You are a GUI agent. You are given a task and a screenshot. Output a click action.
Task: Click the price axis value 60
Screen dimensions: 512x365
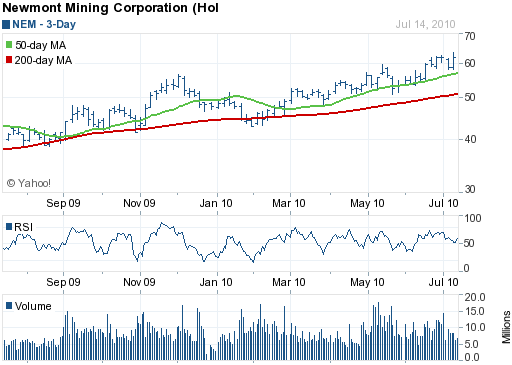(470, 63)
